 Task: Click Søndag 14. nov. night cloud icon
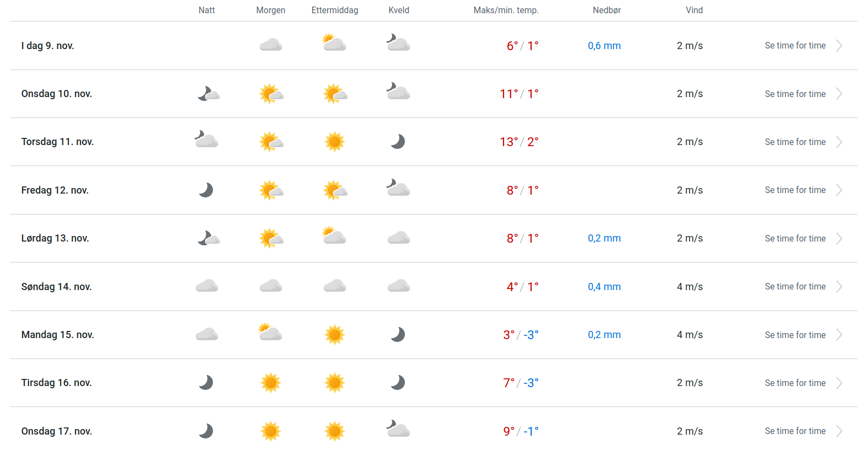click(207, 286)
